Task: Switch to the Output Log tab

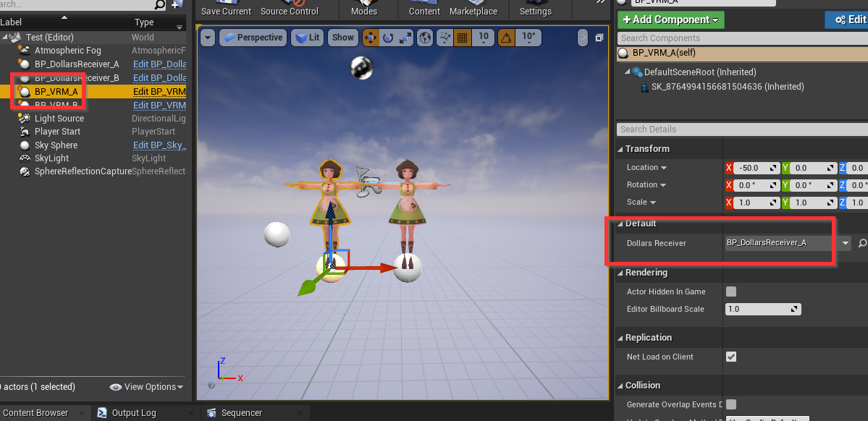Action: (x=133, y=413)
